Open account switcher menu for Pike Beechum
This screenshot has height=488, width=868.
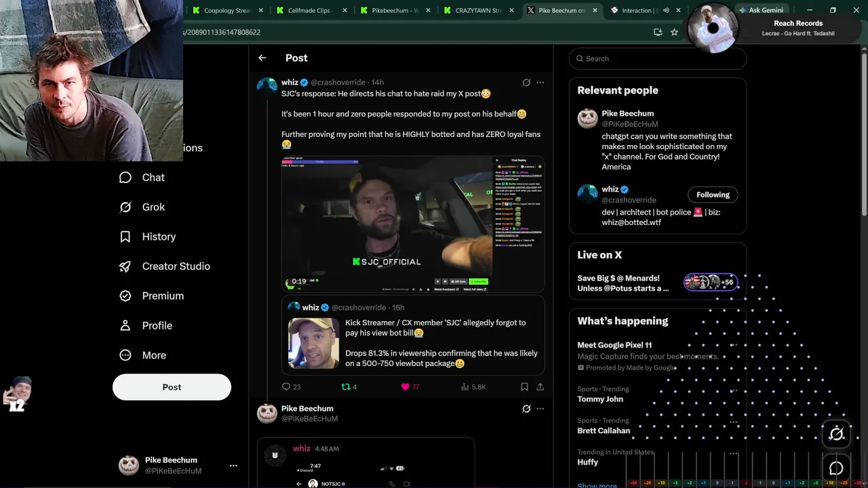coord(233,466)
